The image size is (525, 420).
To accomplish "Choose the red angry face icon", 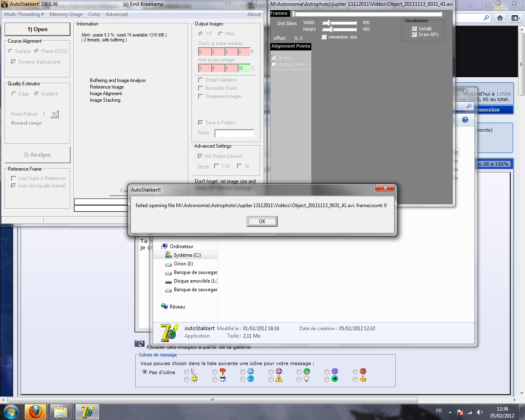I will [363, 371].
